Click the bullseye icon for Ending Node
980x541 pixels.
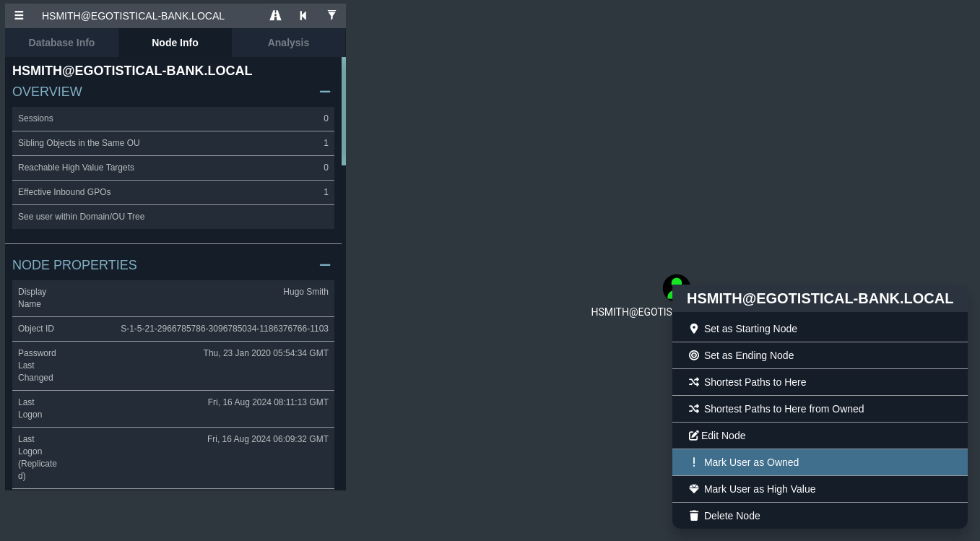pos(694,355)
